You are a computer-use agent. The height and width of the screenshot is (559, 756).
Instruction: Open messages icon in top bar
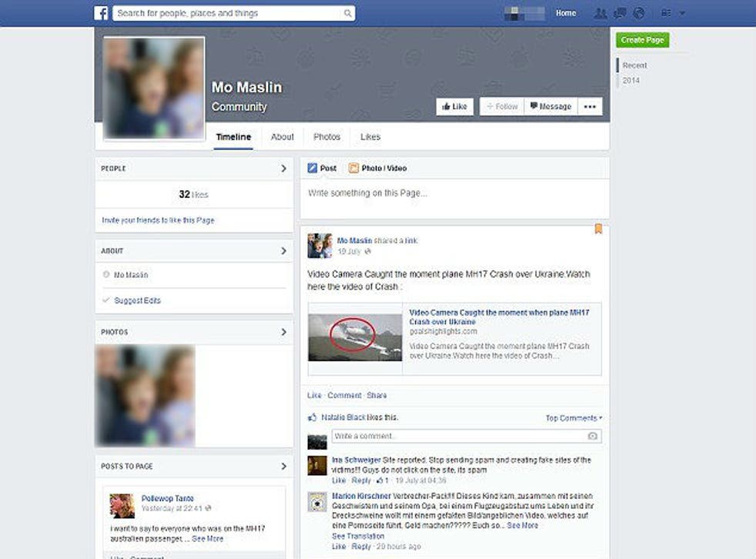(x=620, y=13)
